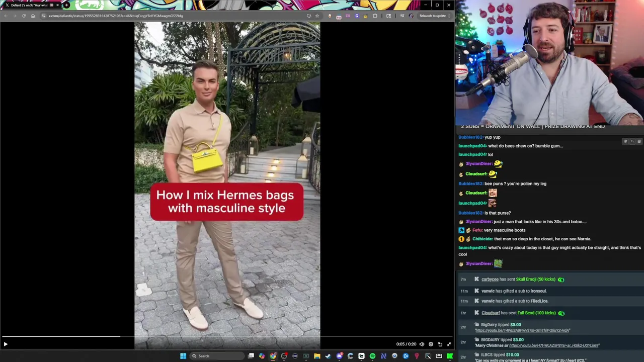This screenshot has height=362, width=644.
Task: Click the install app icon in address bar
Action: tap(308, 16)
